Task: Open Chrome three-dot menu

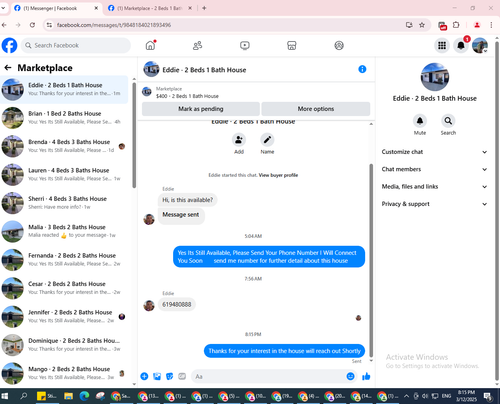Action: coord(491,25)
